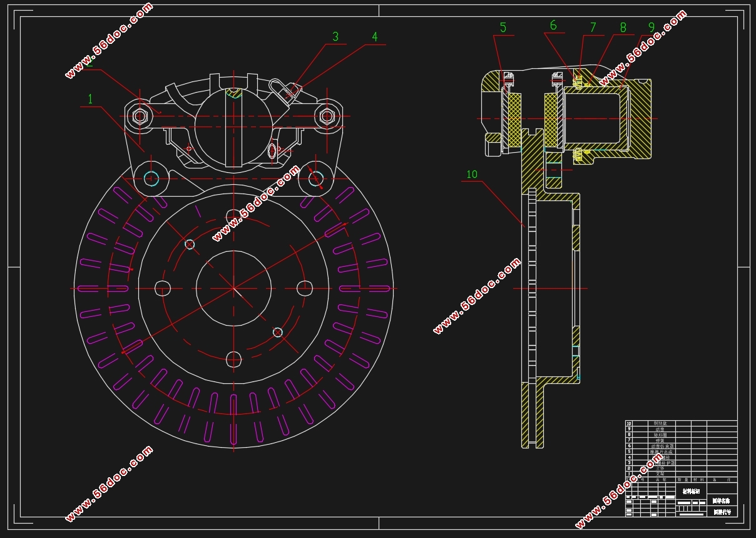756x538 pixels.
Task: Select the parts list cell numbered 5
Action: click(x=629, y=452)
